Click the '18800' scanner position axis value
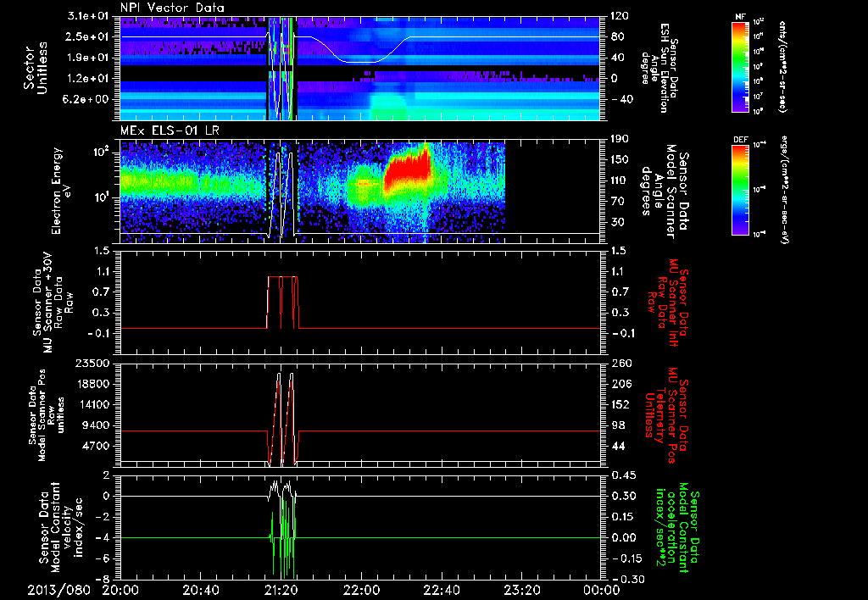The height and width of the screenshot is (600, 868). [92, 384]
